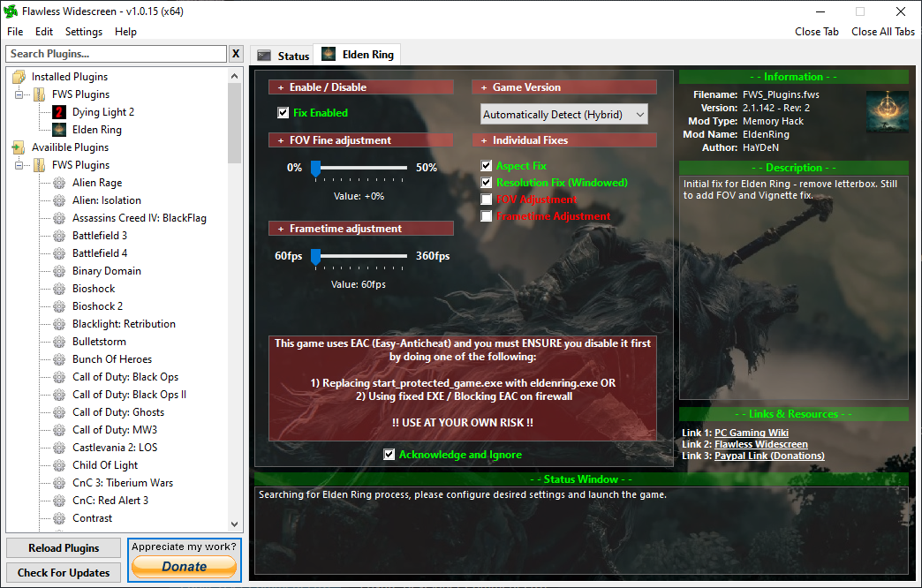Click the gear icon beside Alien Rage
Image resolution: width=922 pixels, height=588 pixels.
[59, 183]
